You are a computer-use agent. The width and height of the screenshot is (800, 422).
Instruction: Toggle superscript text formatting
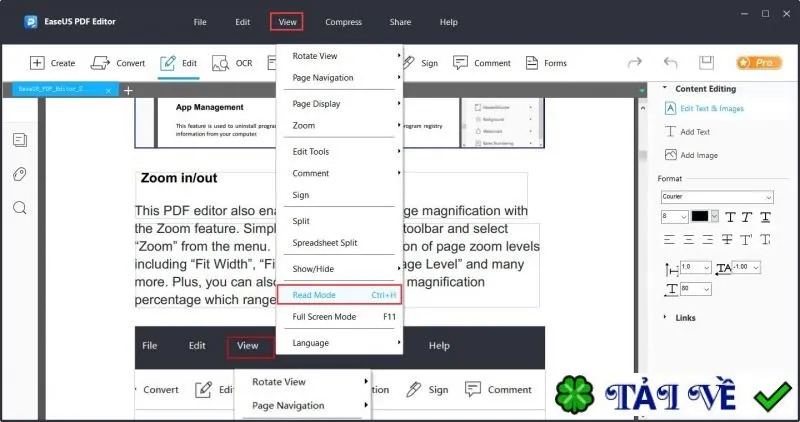click(746, 239)
